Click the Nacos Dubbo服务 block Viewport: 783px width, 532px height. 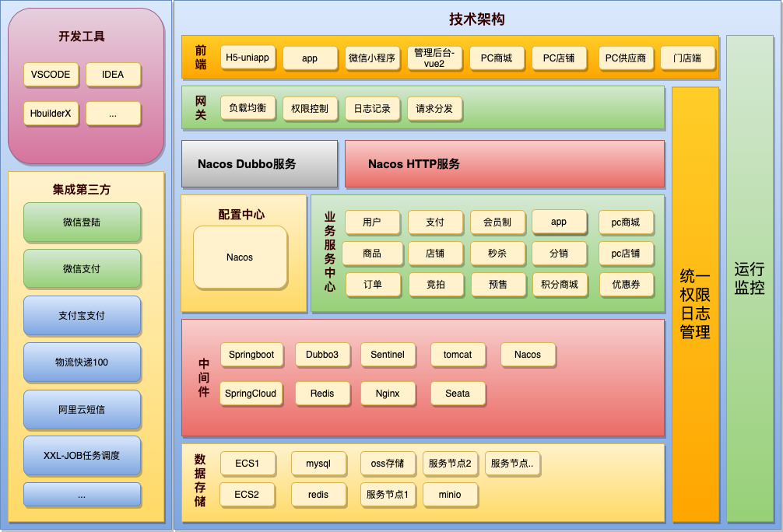260,163
